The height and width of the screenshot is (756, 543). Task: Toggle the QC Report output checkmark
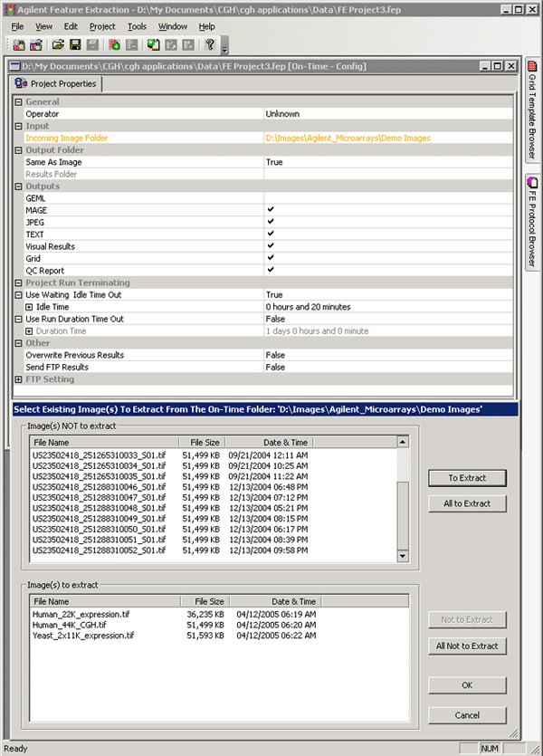point(270,270)
